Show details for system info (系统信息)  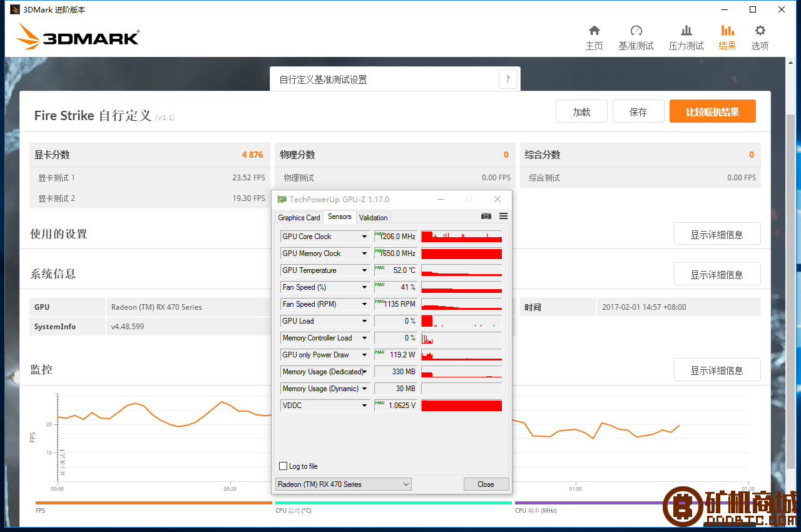pos(717,274)
